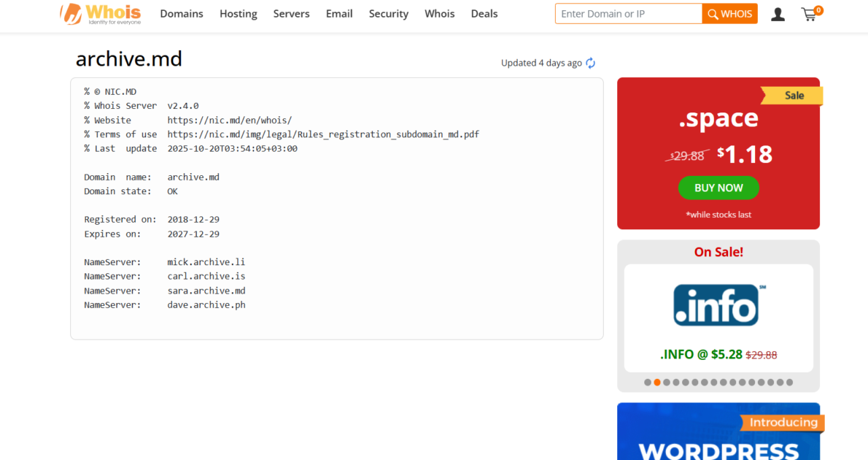Viewport: 868px width, 460px height.
Task: Open the Domains menu
Action: (182, 14)
